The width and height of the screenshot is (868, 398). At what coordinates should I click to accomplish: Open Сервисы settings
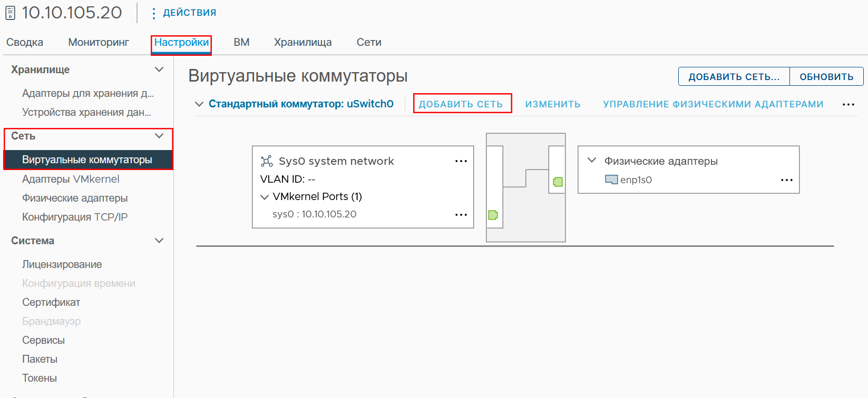tap(43, 340)
